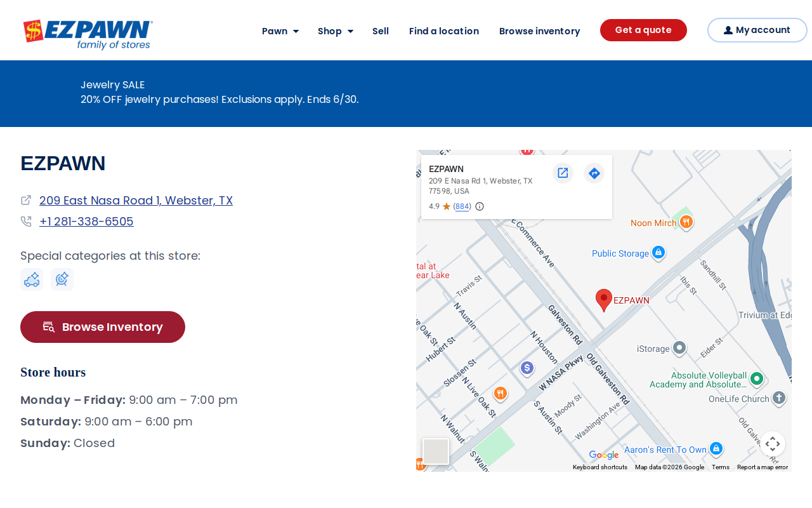Open the Sell menu item
This screenshot has height=508, width=812.
[381, 31]
